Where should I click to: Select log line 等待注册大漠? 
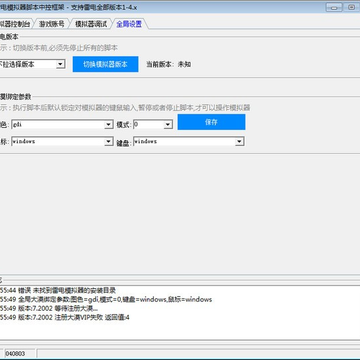click(x=49, y=308)
